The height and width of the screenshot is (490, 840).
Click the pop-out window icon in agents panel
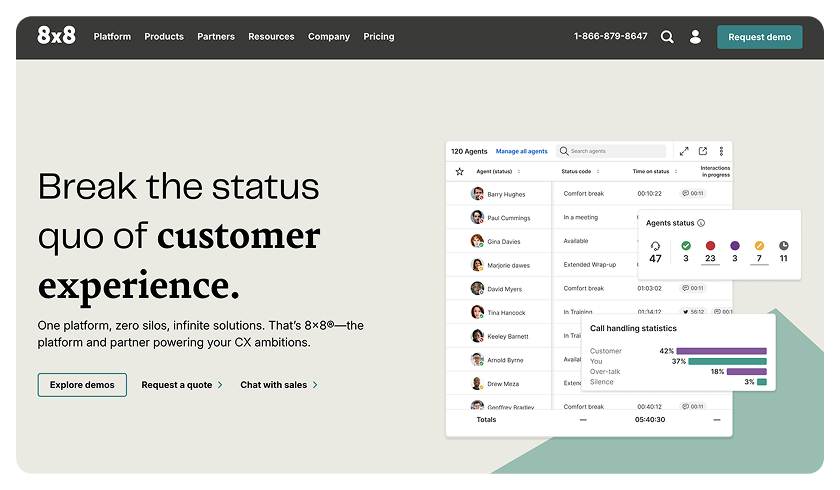tap(703, 151)
